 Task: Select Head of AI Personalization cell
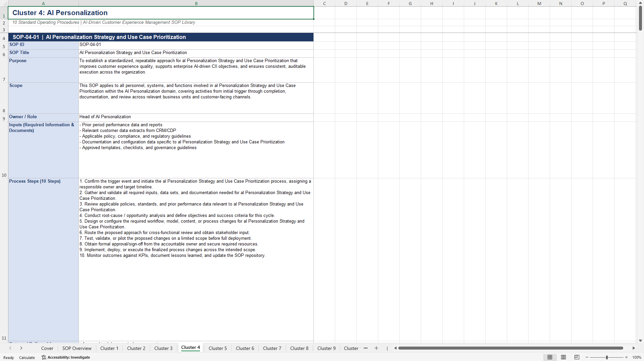tap(196, 118)
